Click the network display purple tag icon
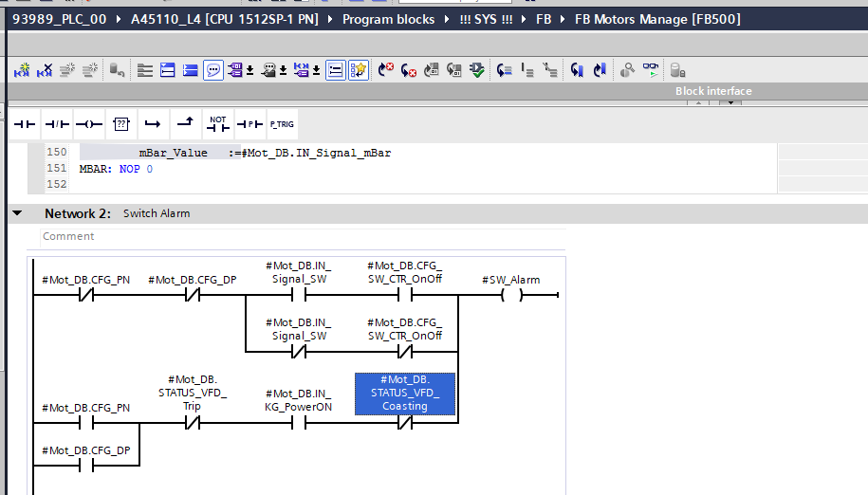Image resolution: width=868 pixels, height=495 pixels. coord(302,70)
